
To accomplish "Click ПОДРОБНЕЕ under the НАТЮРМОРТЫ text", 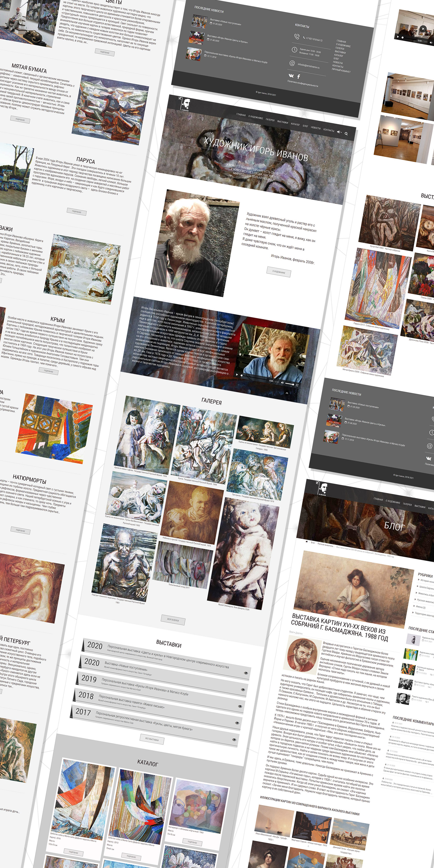I will point(20,530).
